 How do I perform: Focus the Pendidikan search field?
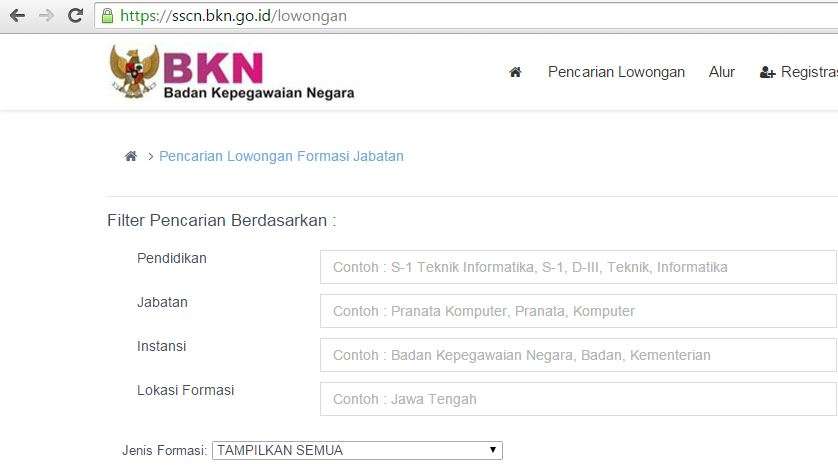click(578, 267)
